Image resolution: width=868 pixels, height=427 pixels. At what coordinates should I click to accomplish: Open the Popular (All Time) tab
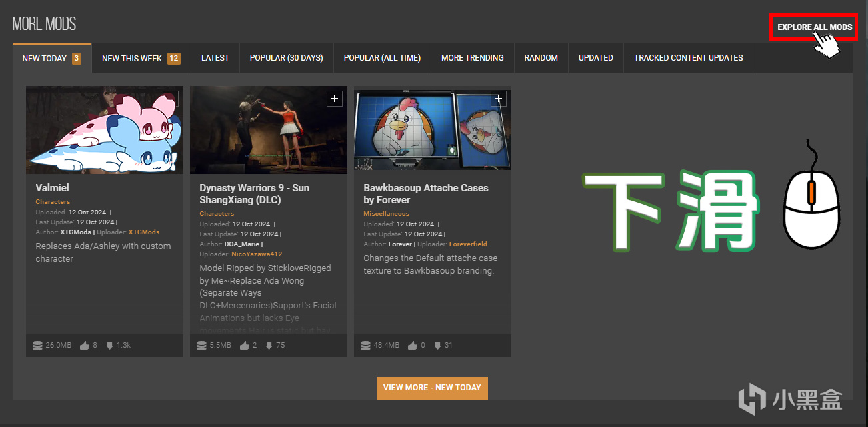coord(382,58)
